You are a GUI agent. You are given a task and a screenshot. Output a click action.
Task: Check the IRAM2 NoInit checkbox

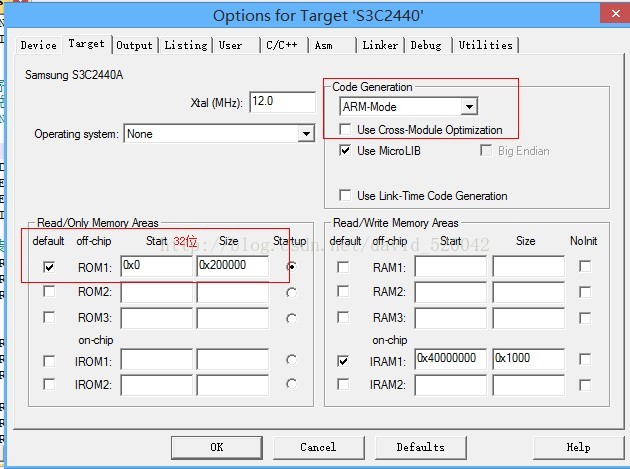(x=585, y=385)
